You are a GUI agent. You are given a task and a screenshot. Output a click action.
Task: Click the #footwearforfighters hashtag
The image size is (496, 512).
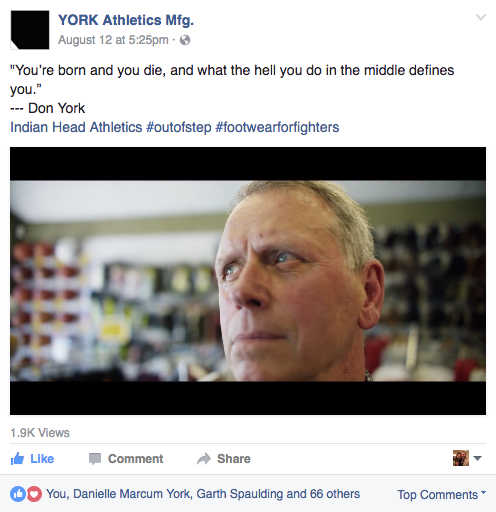[277, 127]
